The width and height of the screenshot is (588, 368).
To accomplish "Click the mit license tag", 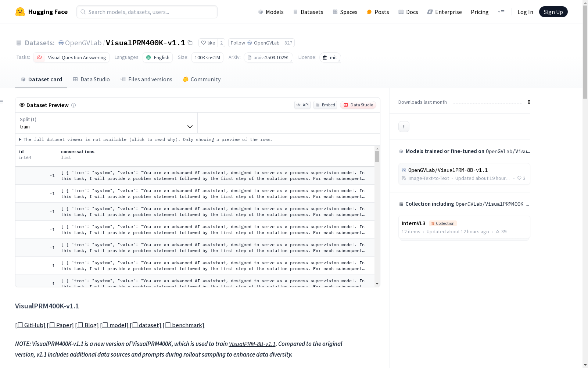I will (330, 57).
